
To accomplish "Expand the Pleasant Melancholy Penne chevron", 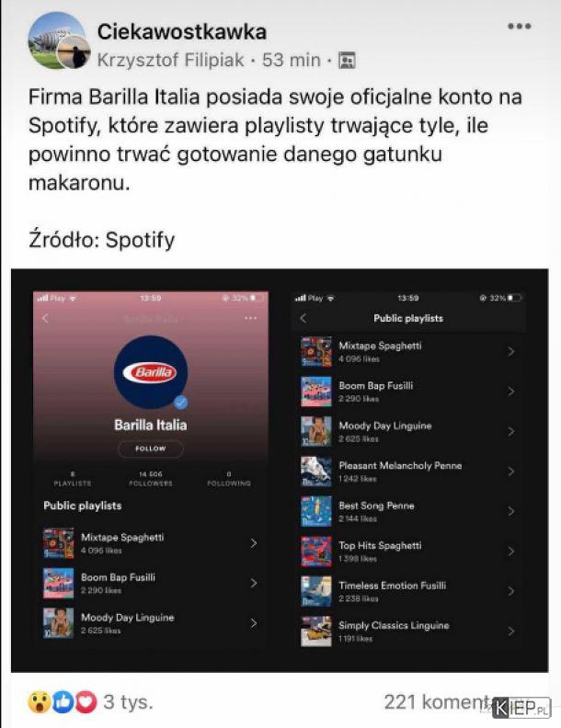I will [510, 472].
